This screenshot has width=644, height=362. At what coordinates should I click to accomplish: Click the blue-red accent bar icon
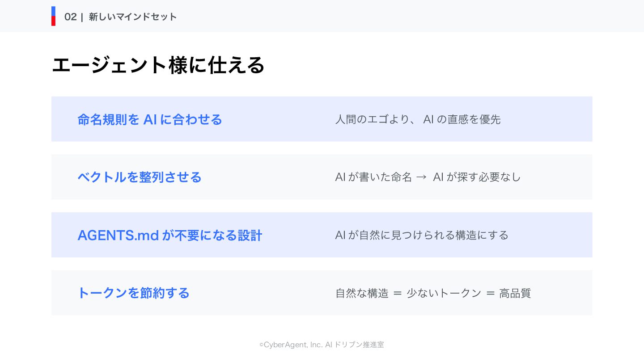pos(53,16)
